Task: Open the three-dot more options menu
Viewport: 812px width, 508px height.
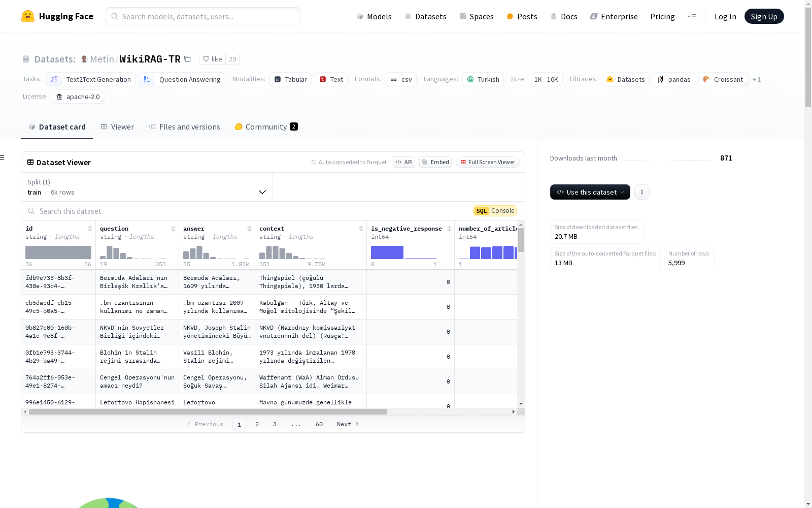Action: tap(642, 192)
